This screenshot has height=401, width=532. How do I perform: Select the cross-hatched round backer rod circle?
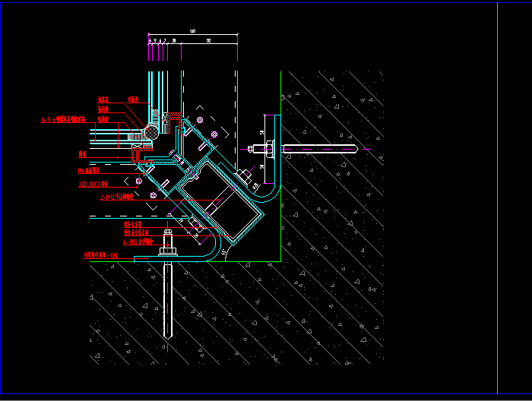pos(151,132)
